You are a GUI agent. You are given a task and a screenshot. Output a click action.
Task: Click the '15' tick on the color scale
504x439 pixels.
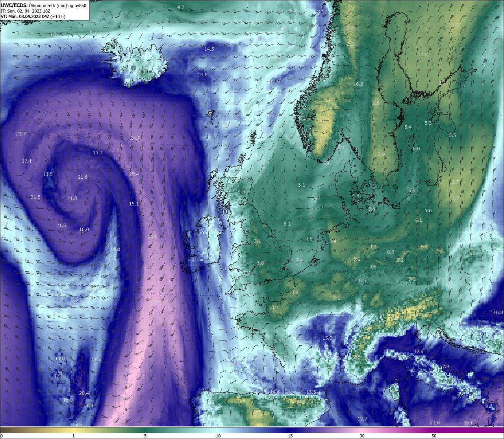click(290, 436)
